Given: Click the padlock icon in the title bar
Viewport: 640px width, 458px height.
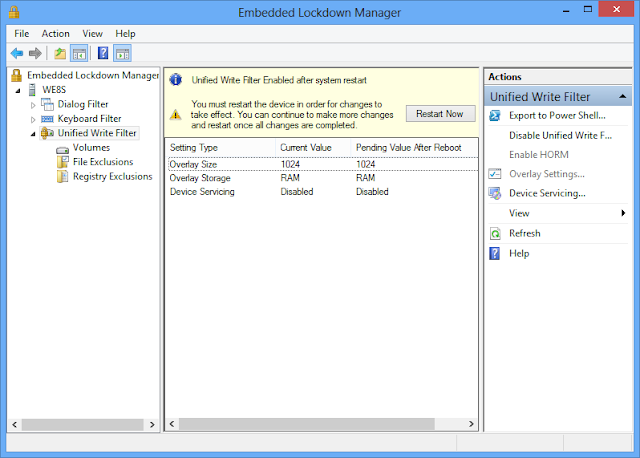Looking at the screenshot, I should click(14, 12).
